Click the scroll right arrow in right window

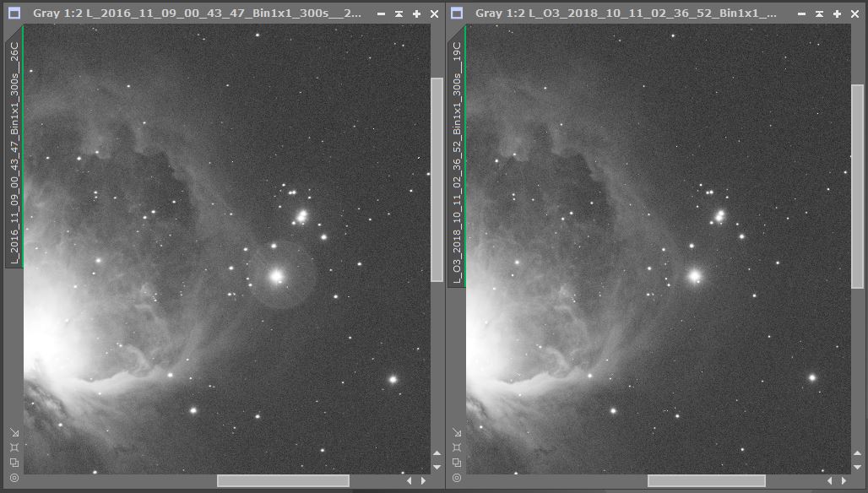844,481
